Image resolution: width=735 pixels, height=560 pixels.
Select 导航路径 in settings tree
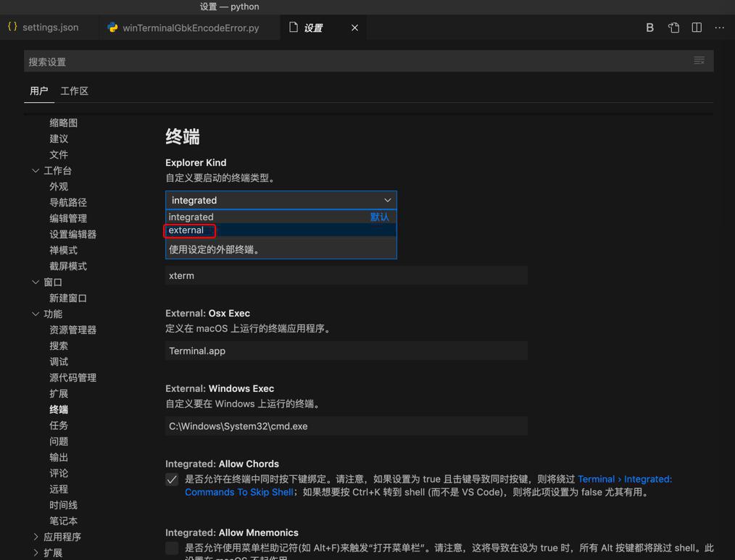(x=68, y=202)
